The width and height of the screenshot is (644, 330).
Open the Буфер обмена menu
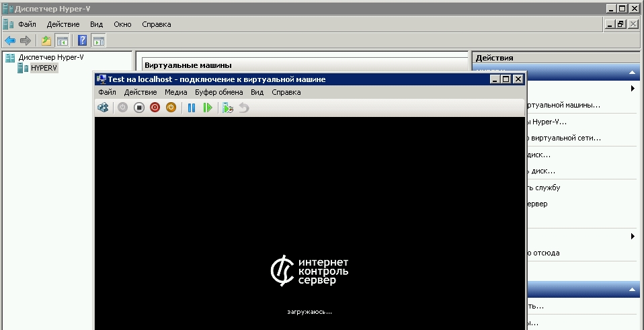219,92
